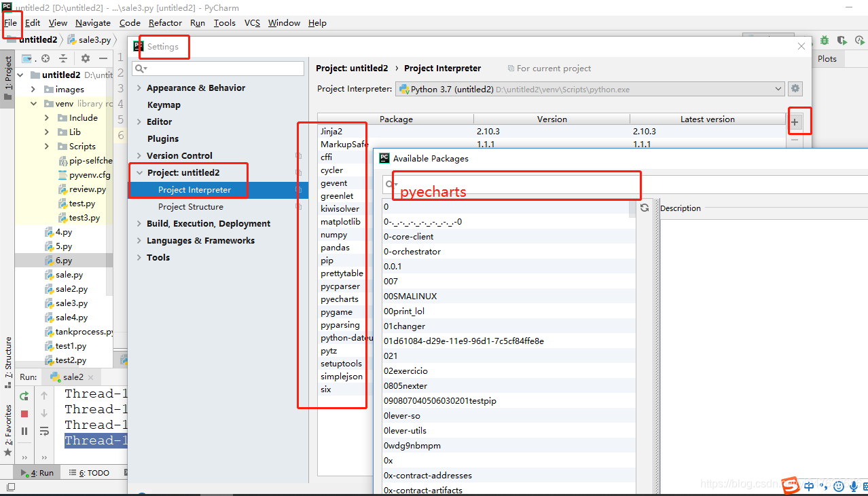Expand the Tools settings group

coord(139,258)
